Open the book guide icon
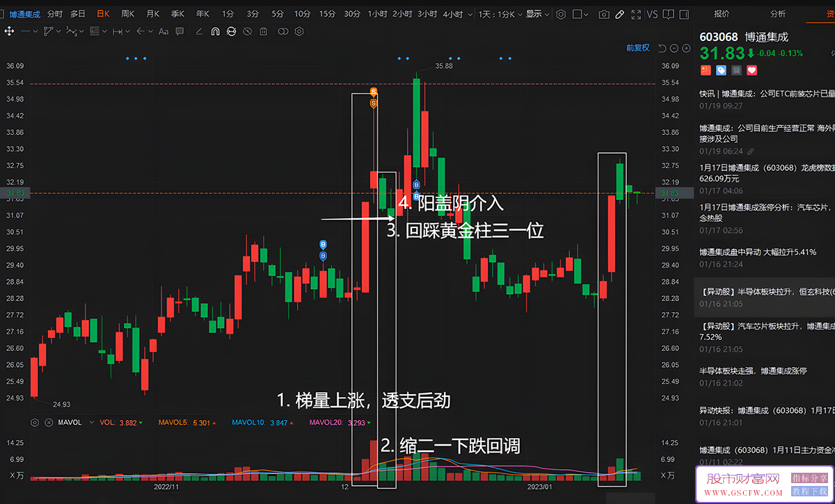 [x=668, y=14]
